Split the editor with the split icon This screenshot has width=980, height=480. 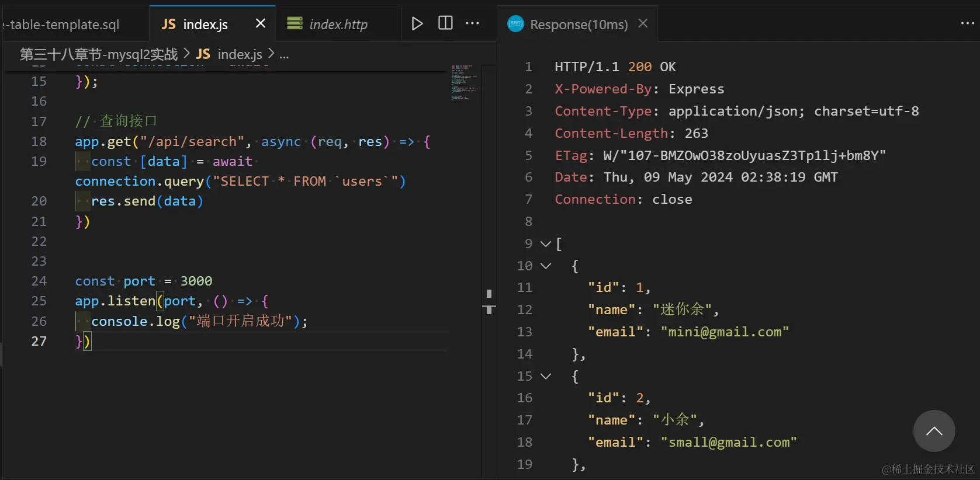[x=445, y=23]
